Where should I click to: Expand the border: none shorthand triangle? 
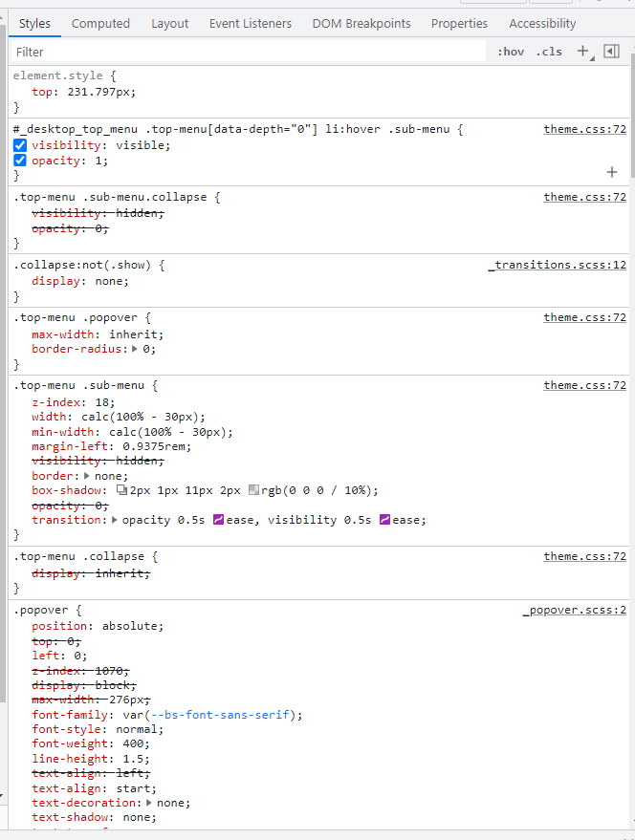coord(87,476)
